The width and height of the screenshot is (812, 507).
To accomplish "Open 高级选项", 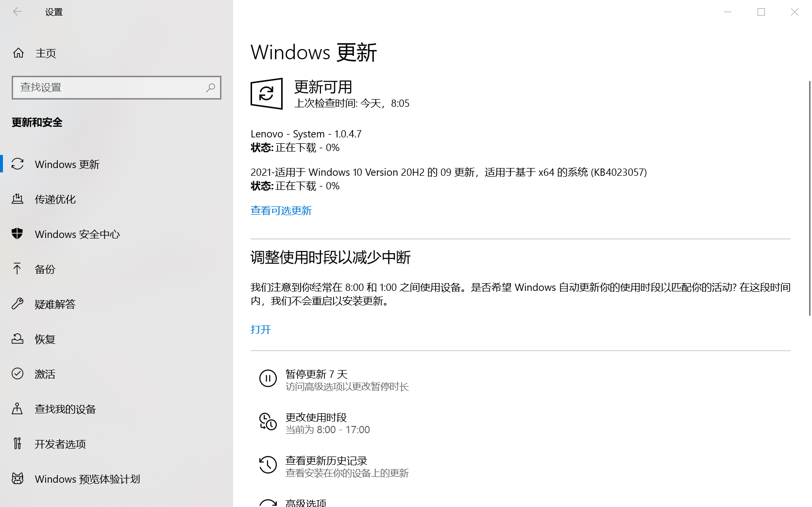I will 305,503.
